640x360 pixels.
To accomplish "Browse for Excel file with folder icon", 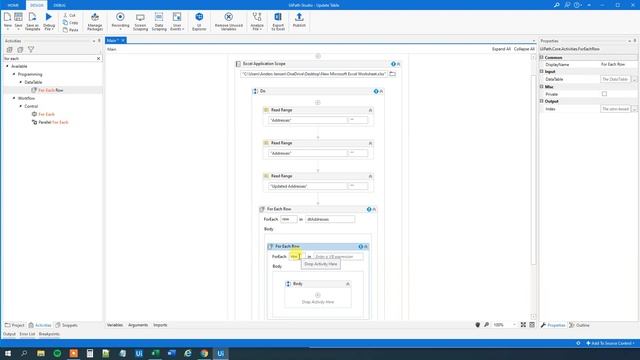I will point(392,74).
